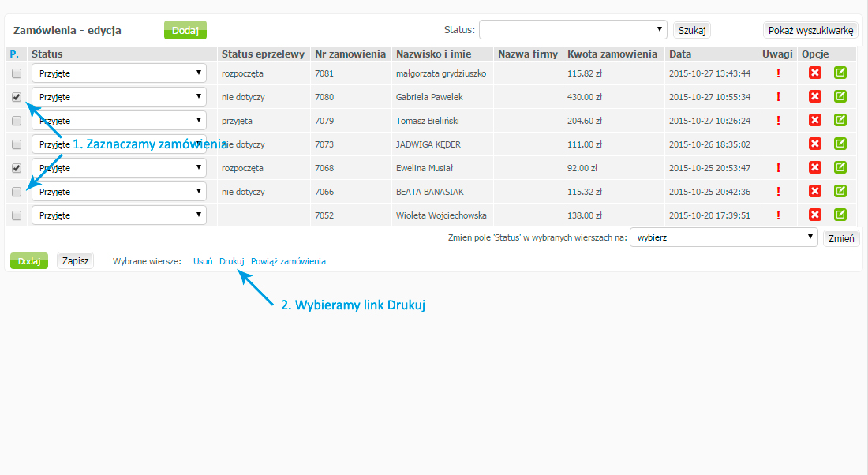Open the 'wybierz' bulk status dropdown

pyautogui.click(x=724, y=237)
